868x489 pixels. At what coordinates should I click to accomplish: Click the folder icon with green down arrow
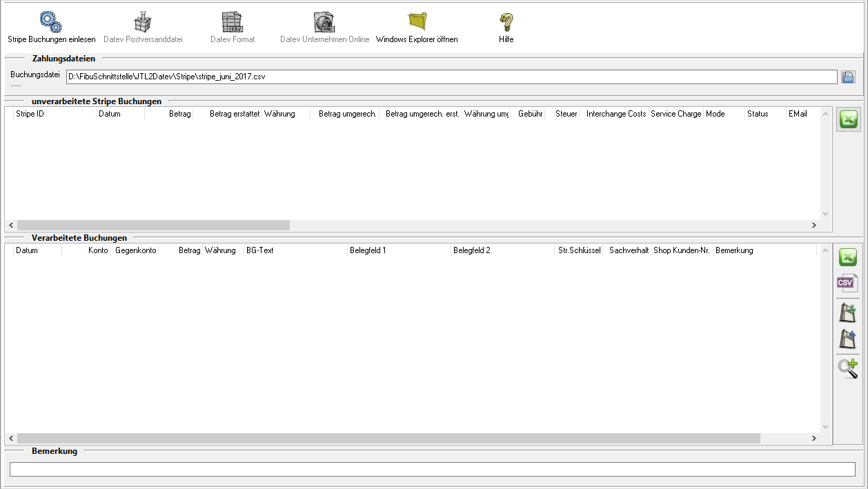coord(848,312)
